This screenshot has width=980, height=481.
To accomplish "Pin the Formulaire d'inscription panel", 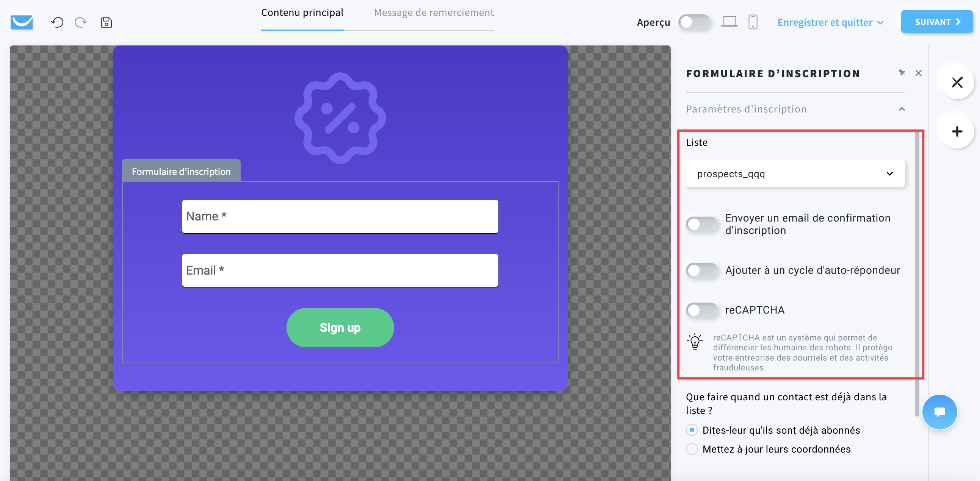I will pos(902,73).
